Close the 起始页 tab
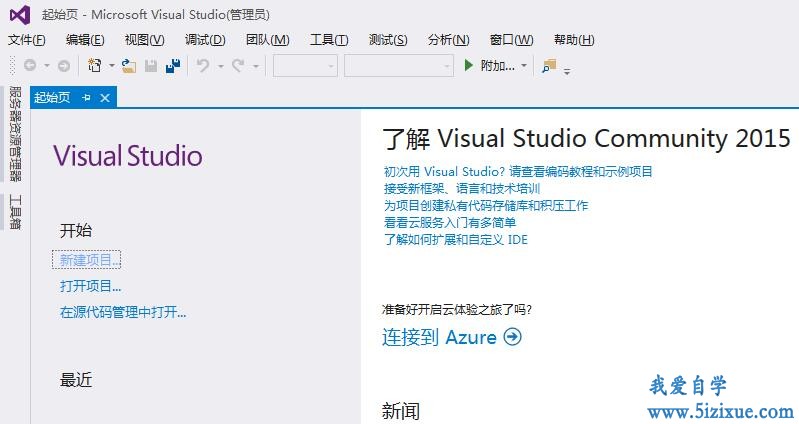 pos(105,98)
